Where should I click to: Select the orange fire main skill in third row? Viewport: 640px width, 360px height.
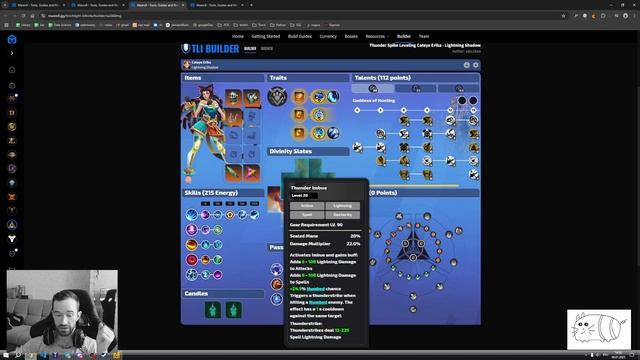click(x=191, y=244)
